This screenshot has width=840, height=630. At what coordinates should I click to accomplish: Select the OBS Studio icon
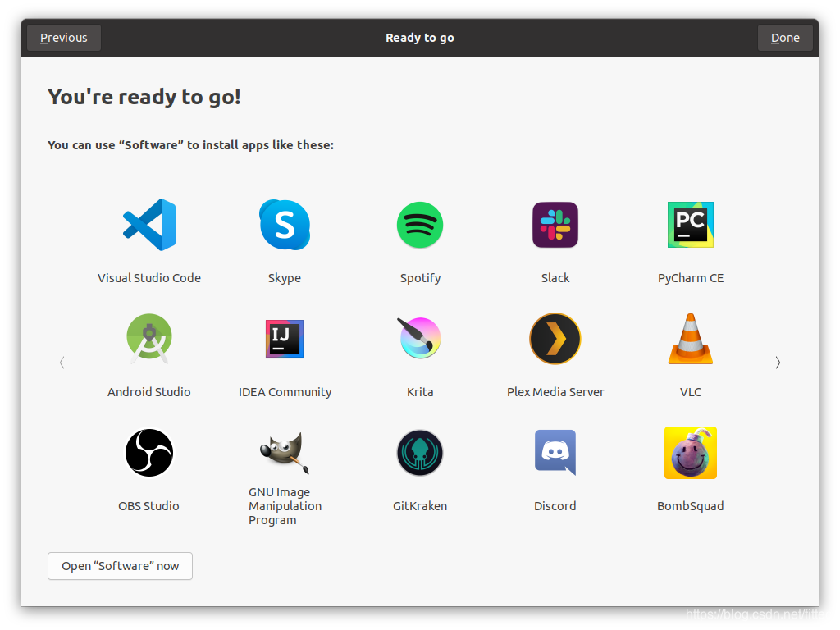pyautogui.click(x=149, y=453)
